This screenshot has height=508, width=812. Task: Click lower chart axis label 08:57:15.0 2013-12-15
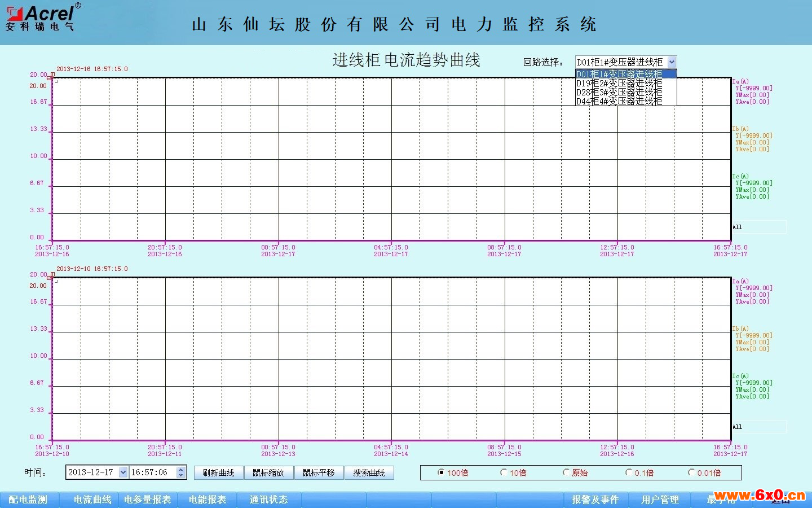[x=504, y=450]
